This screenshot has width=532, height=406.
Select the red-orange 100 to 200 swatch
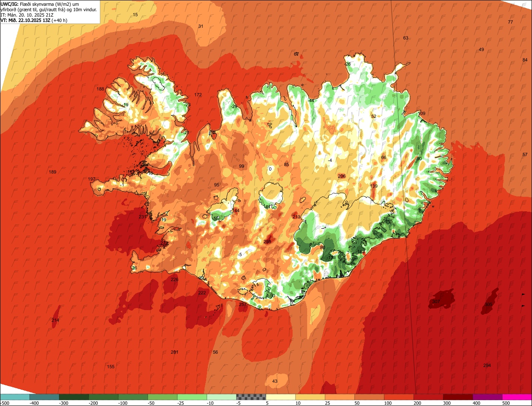pos(399,397)
